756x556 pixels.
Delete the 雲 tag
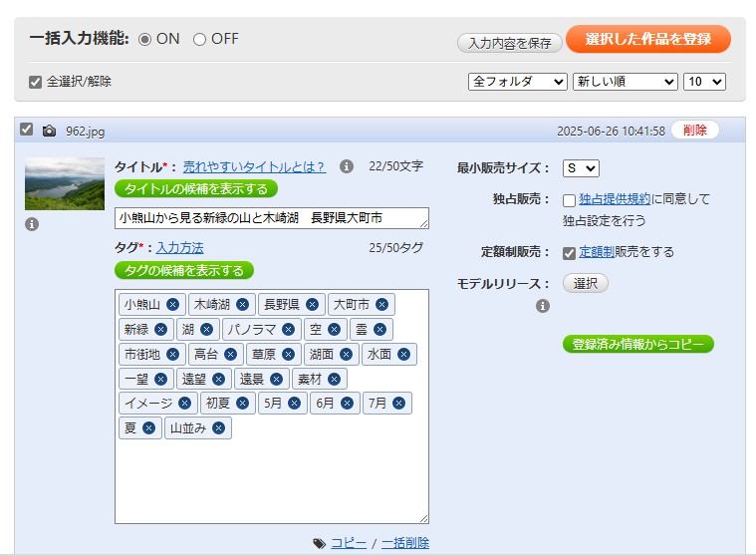(x=379, y=330)
